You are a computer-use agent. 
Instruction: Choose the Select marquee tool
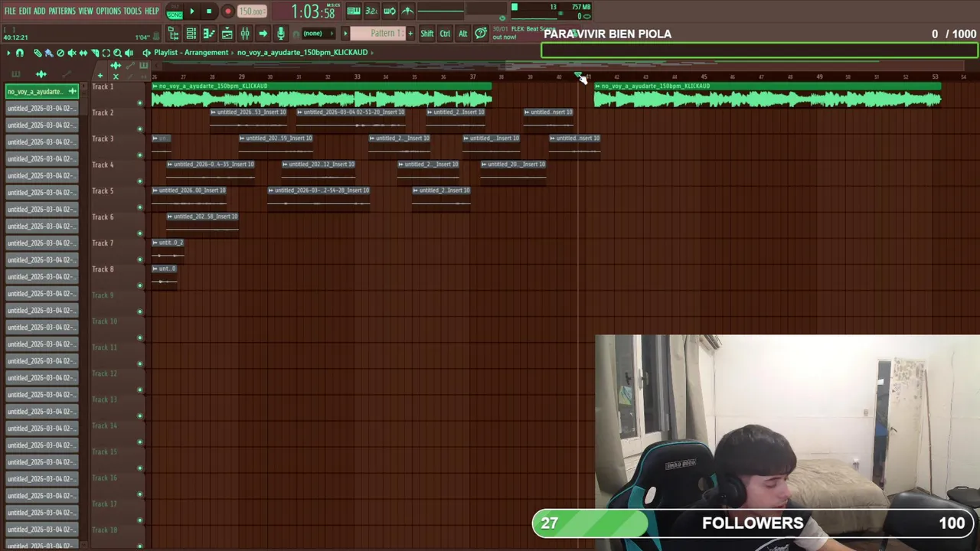coord(106,53)
